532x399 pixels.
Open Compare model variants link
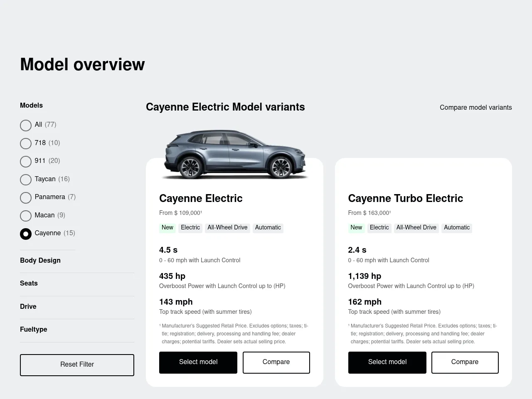coord(475,107)
